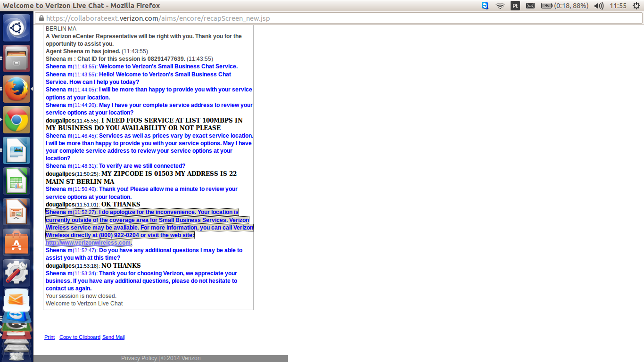Open the http://www.verizonwireless.com link
This screenshot has height=362, width=644.
point(88,243)
